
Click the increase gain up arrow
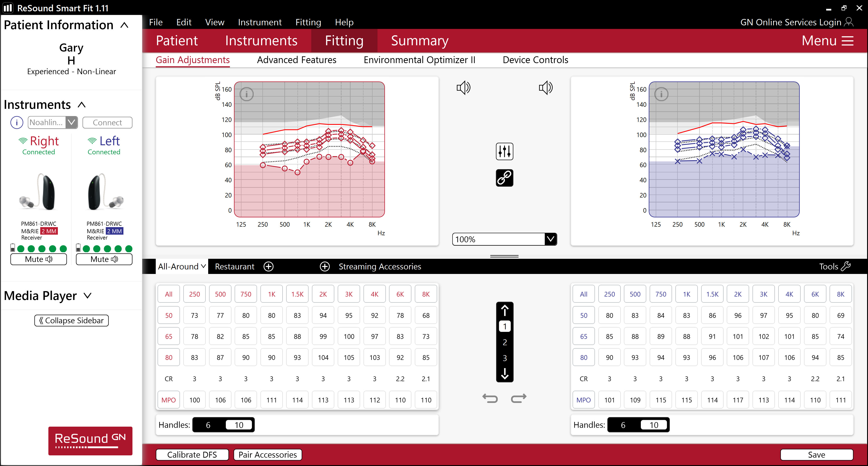pos(505,310)
